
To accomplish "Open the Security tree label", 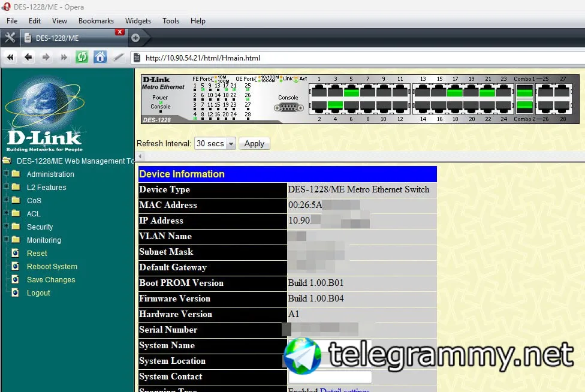I will click(x=40, y=227).
